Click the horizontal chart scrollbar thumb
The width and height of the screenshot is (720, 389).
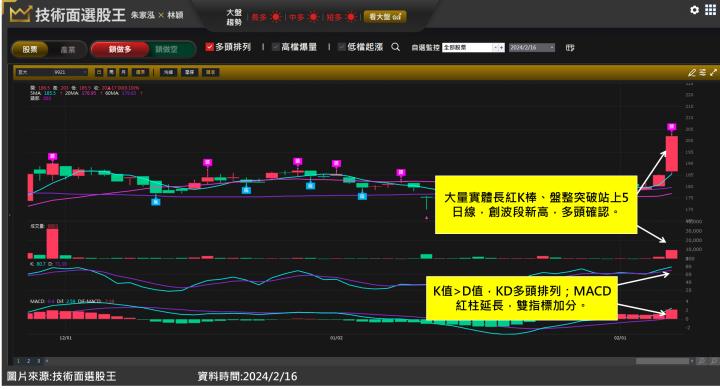coord(662,361)
